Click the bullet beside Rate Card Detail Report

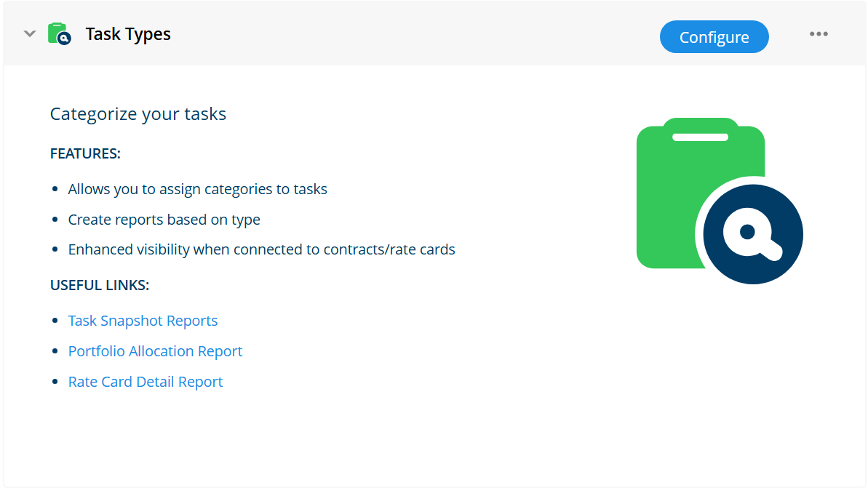click(55, 381)
